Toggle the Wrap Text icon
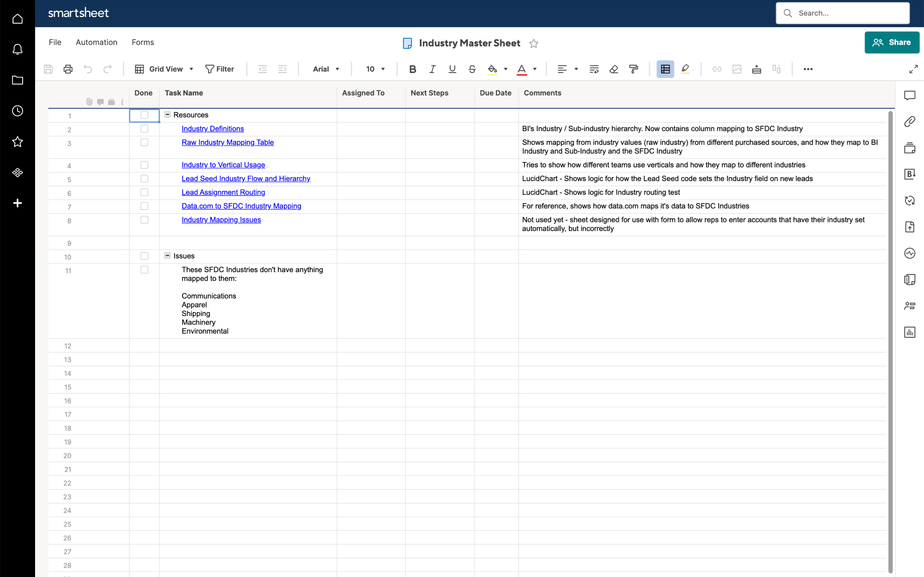Viewport: 924px width, 577px height. coord(594,69)
